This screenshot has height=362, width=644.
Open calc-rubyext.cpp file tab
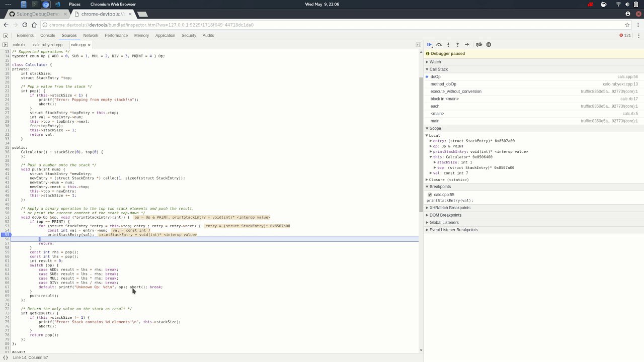[48, 45]
